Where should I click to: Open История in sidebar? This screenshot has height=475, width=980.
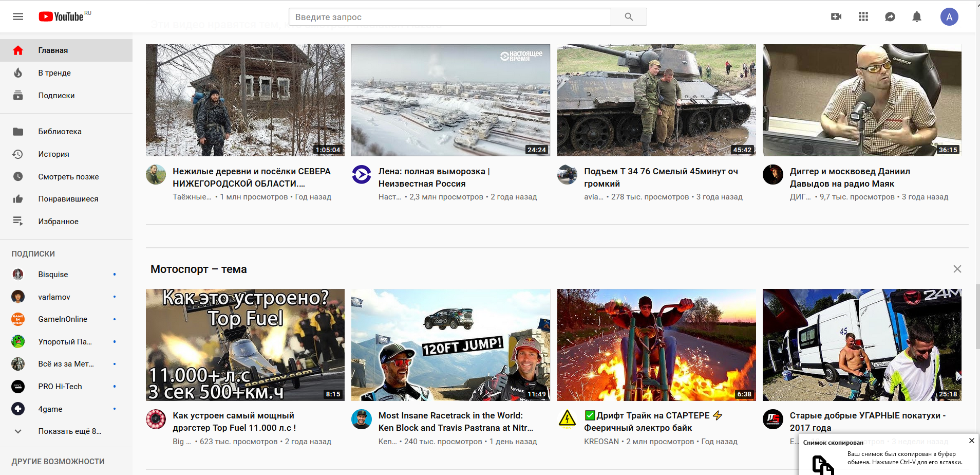[66, 154]
